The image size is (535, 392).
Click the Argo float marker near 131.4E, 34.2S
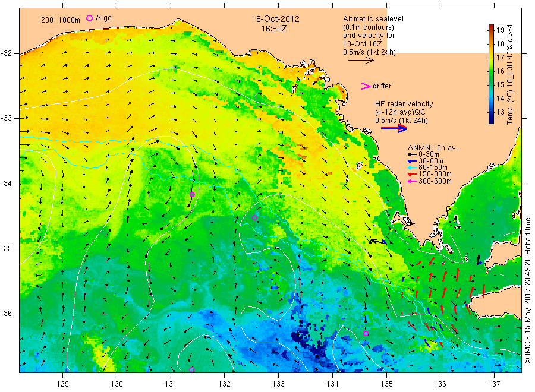point(192,195)
